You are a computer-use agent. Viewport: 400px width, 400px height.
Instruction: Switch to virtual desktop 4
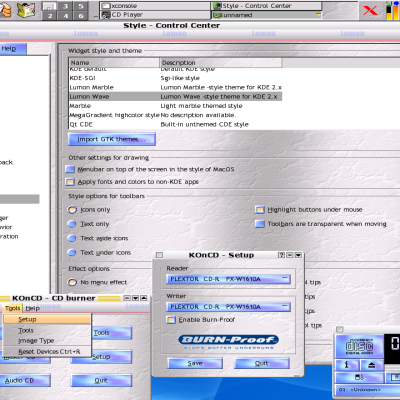pyautogui.click(x=66, y=15)
